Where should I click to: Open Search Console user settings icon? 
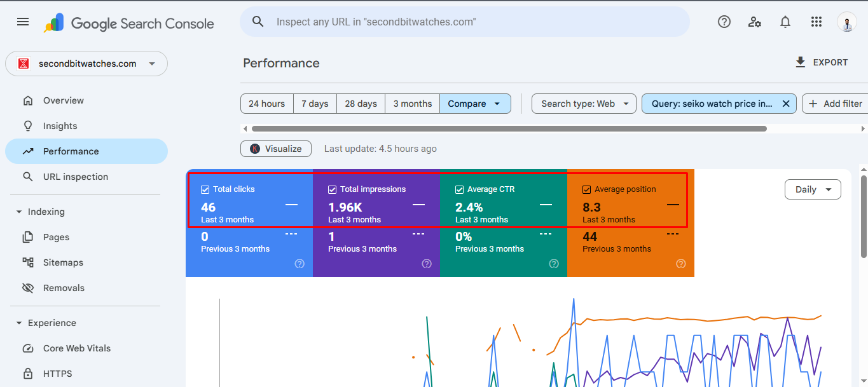click(x=755, y=22)
